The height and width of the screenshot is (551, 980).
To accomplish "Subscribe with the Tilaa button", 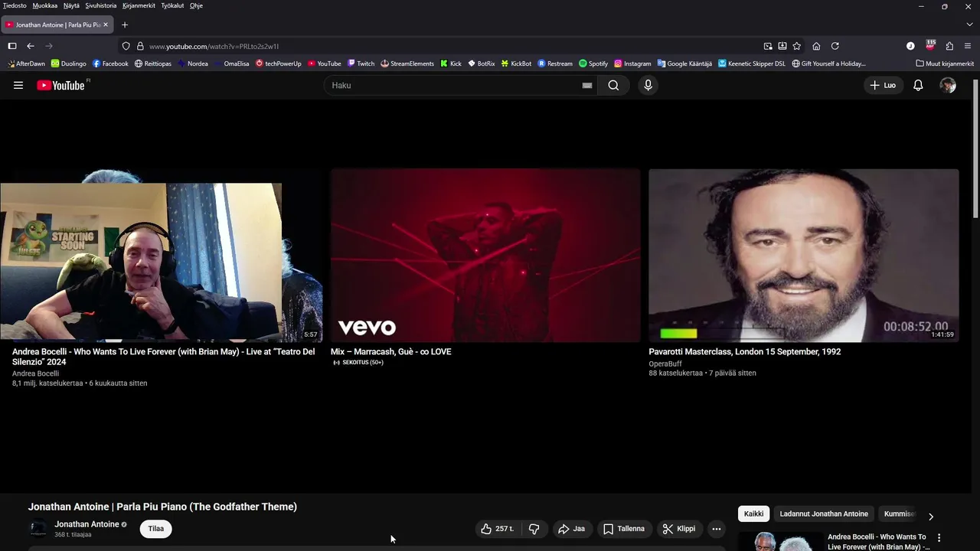I will click(x=156, y=529).
